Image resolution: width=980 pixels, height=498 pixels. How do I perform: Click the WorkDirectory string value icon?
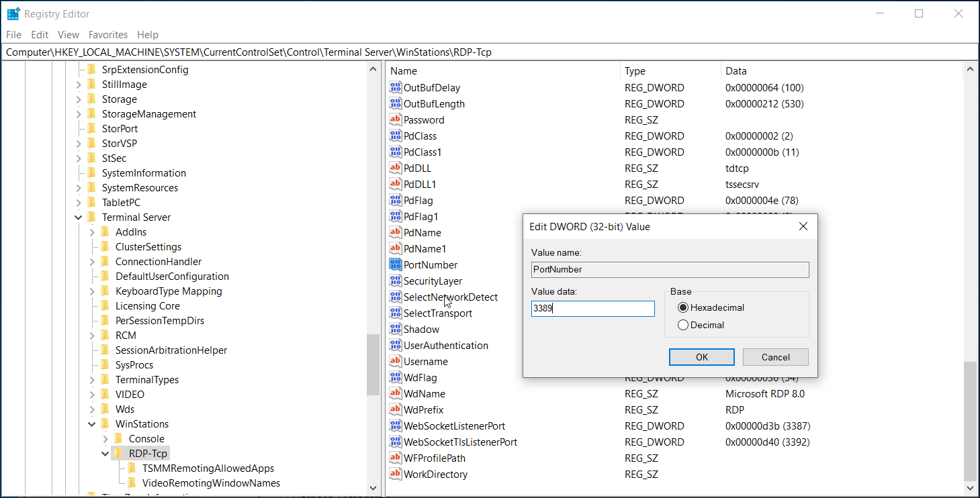[x=396, y=475]
